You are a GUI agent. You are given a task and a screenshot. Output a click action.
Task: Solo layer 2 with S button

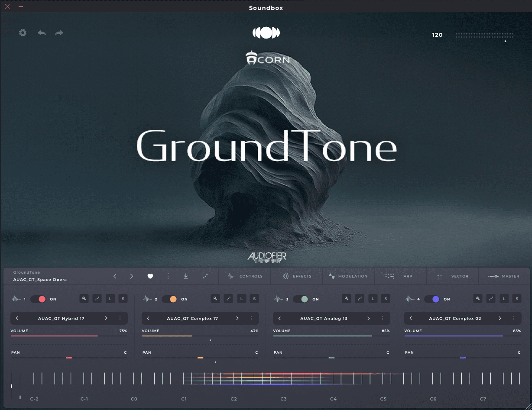tap(254, 299)
